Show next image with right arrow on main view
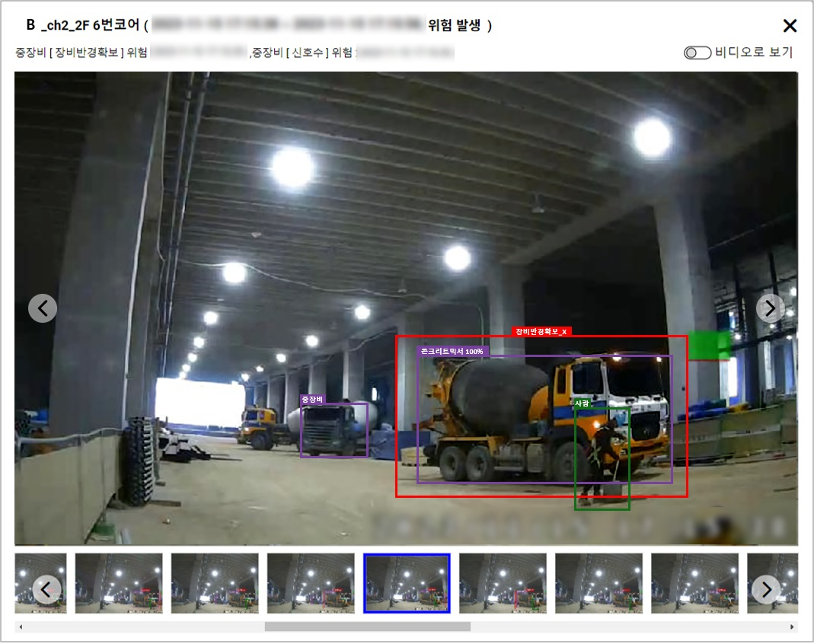The height and width of the screenshot is (644, 814). (x=770, y=308)
